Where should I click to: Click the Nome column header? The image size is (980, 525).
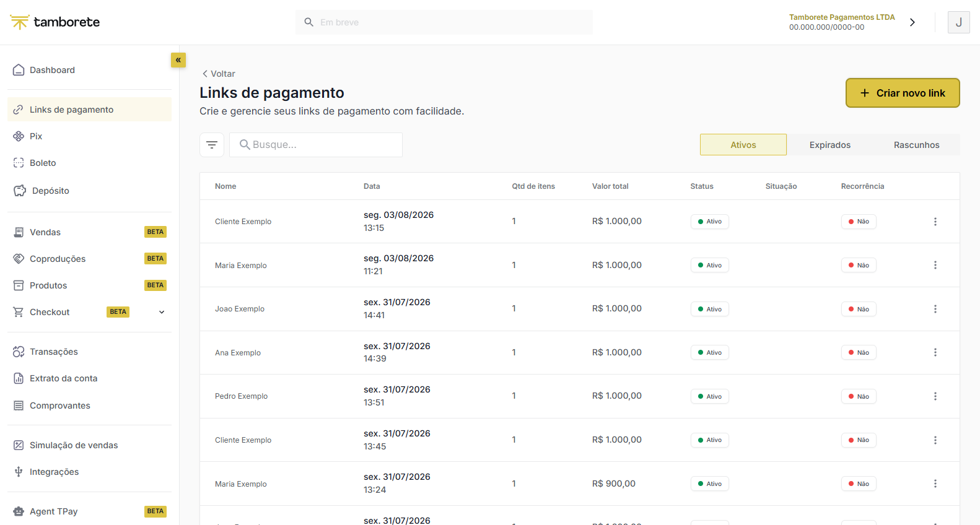pyautogui.click(x=225, y=186)
